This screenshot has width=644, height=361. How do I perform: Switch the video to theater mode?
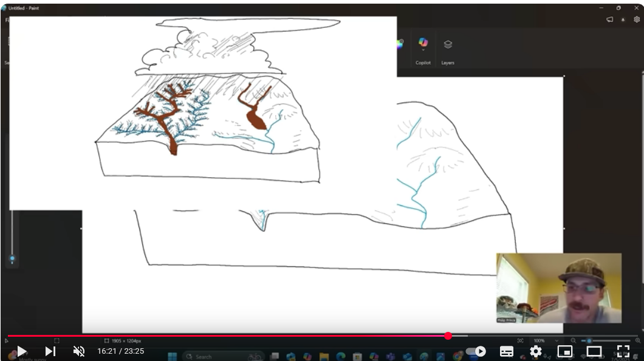pyautogui.click(x=594, y=351)
